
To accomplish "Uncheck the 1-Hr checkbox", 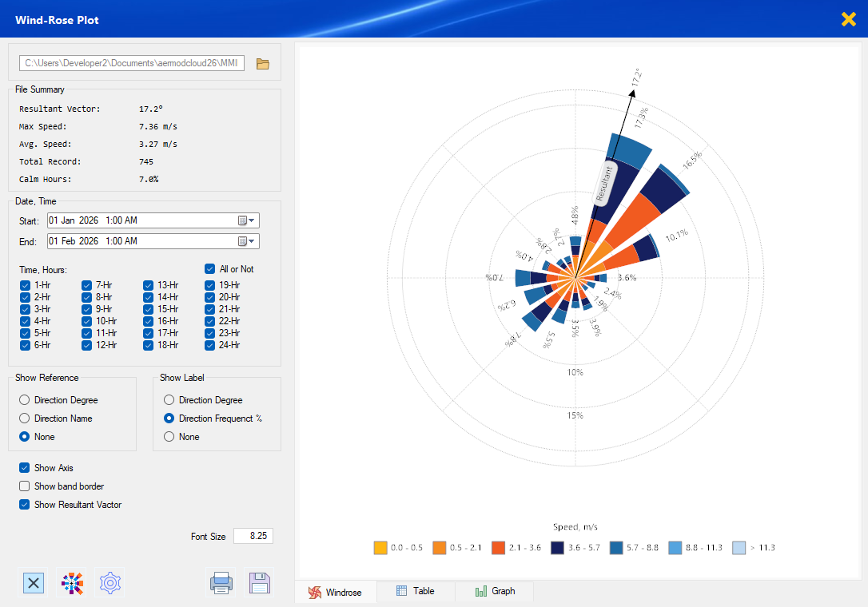I will coord(25,285).
